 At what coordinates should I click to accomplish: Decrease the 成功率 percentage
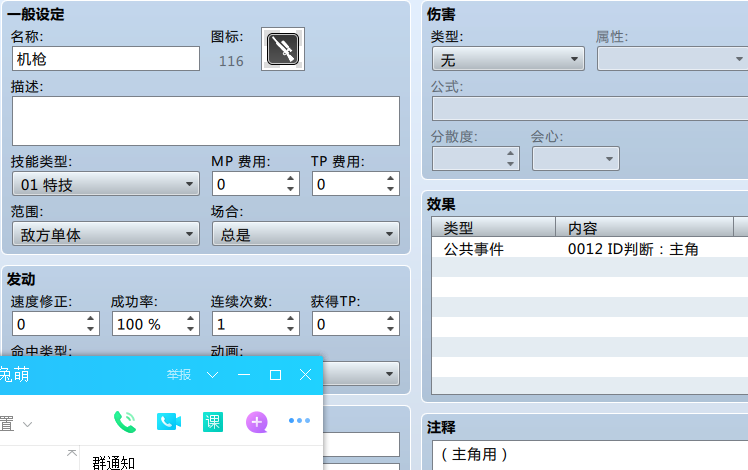pyautogui.click(x=190, y=329)
